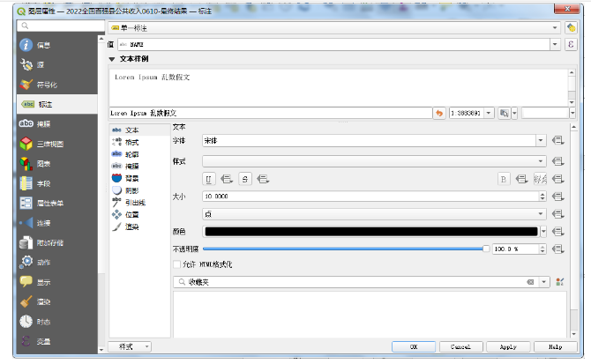Select the 轮廓 (Buffer) settings tab
Screen dimensions: 591x364
tap(140, 154)
